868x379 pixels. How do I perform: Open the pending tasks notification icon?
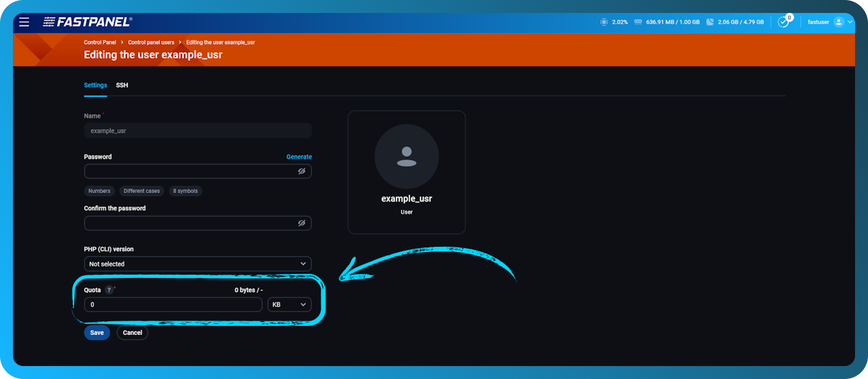pyautogui.click(x=784, y=21)
